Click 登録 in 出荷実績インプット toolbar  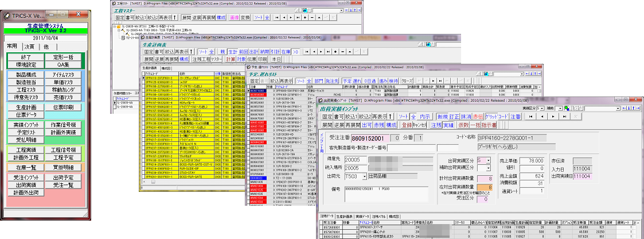407,125
